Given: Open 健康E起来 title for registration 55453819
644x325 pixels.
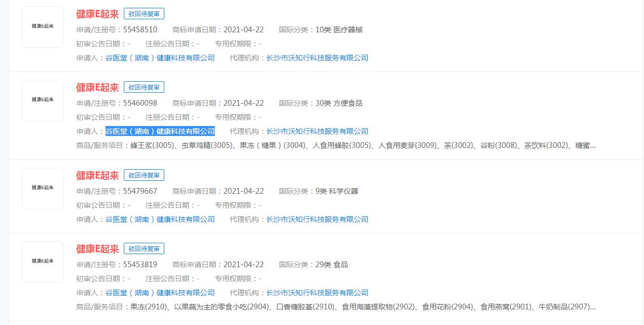Looking at the screenshot, I should coord(97,249).
